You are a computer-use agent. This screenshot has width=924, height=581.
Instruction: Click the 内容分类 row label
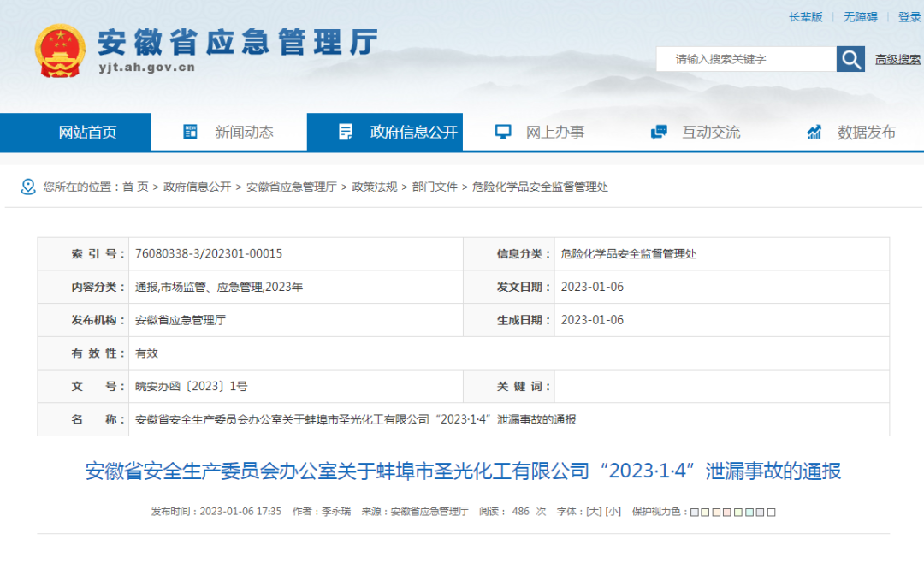98,287
